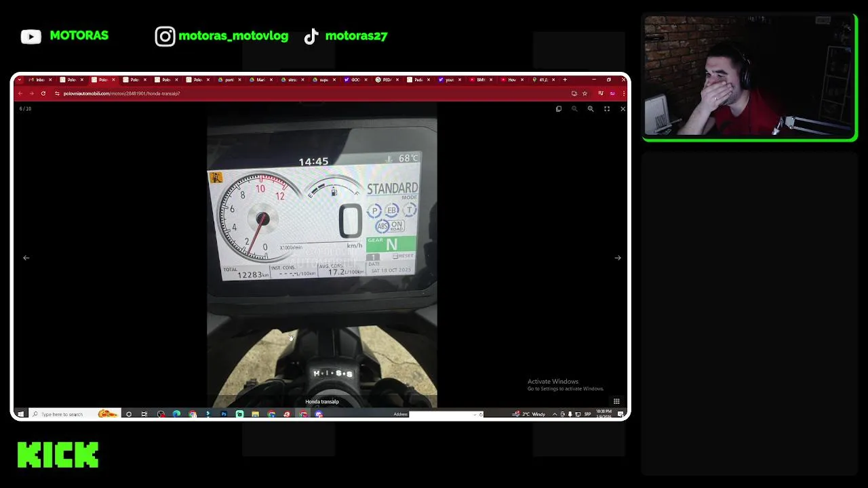Switch to the 'Mari' tab
868x488 pixels.
[x=260, y=80]
